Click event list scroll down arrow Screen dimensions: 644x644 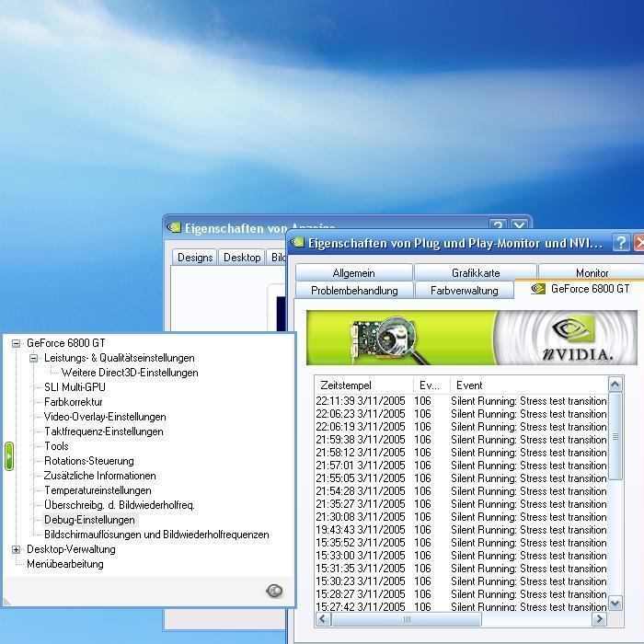click(615, 604)
